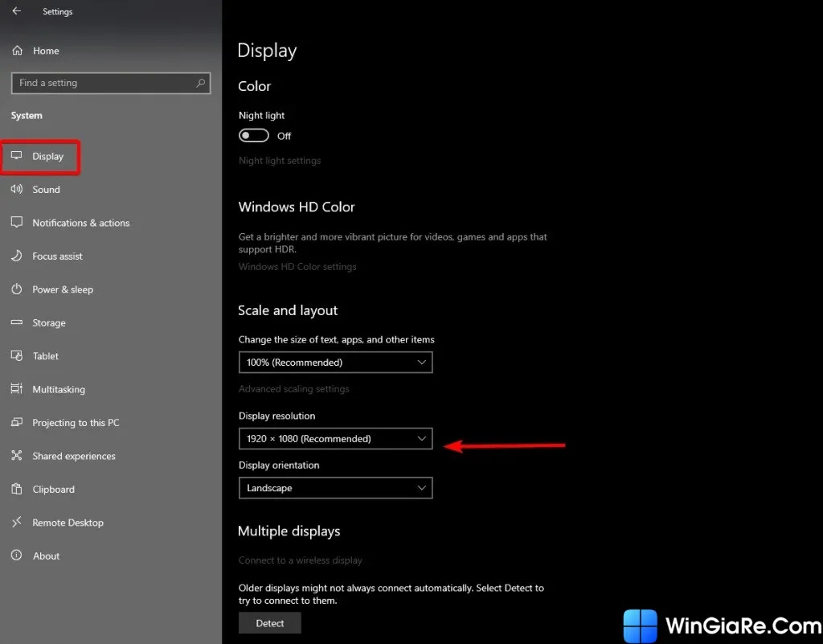Click the Focus assist moon icon
This screenshot has height=644, width=823.
[x=17, y=256]
